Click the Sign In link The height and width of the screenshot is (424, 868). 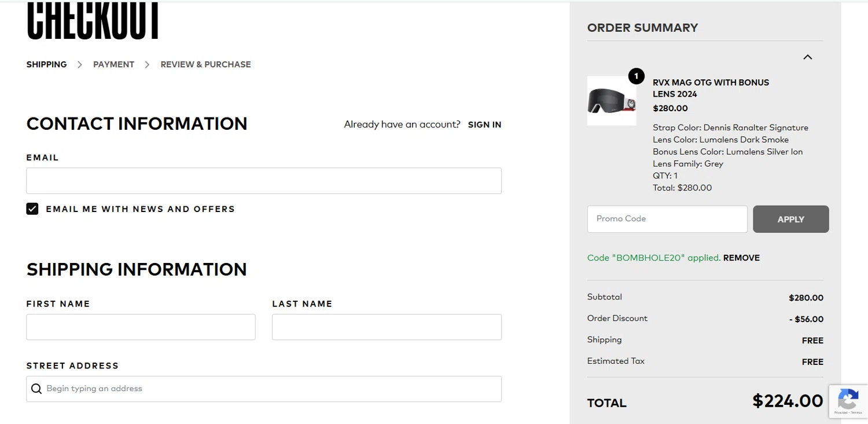(x=484, y=125)
